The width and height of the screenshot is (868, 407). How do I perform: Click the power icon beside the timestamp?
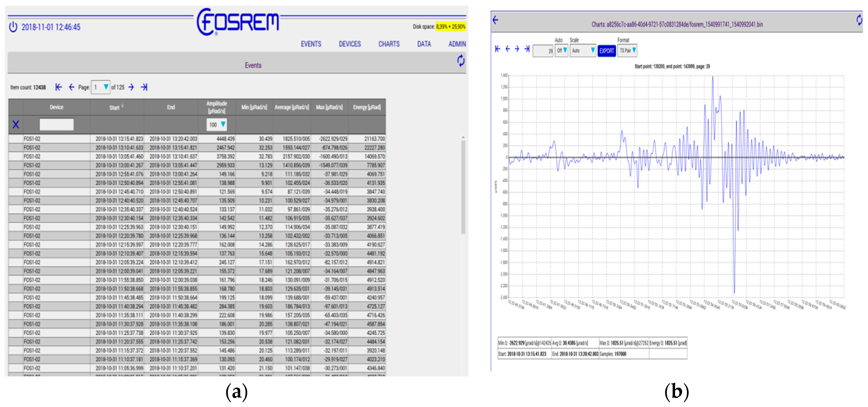click(13, 27)
